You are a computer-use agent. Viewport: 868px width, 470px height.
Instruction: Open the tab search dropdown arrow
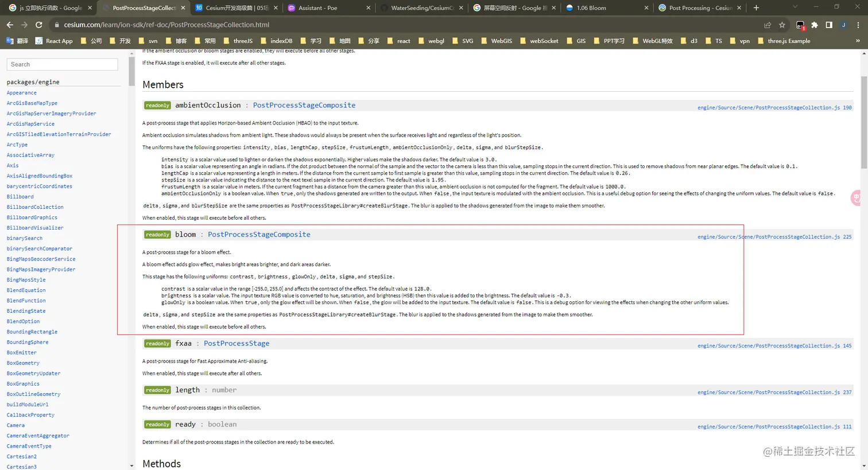coord(795,7)
